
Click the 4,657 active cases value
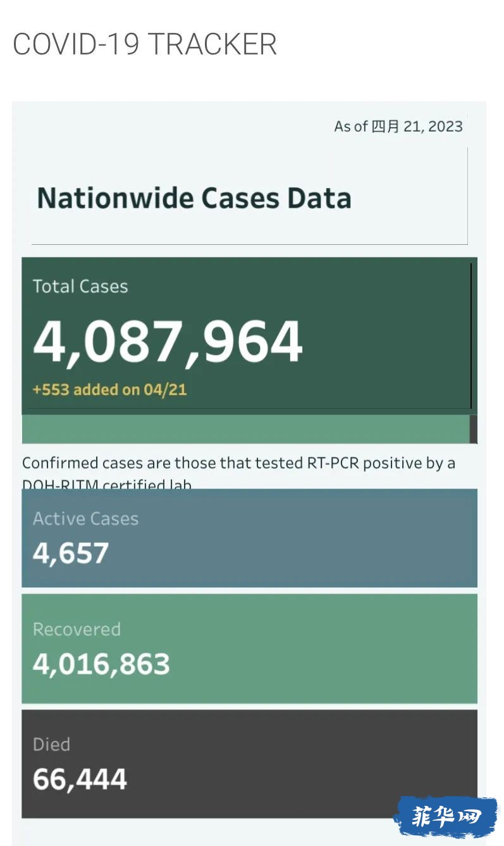click(x=71, y=553)
